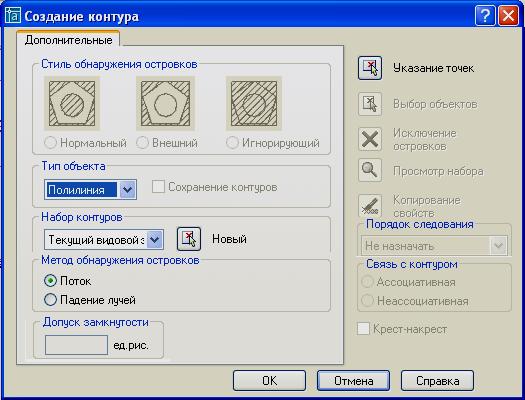Image resolution: width=525 pixels, height=400 pixels.
Task: Click the Указание точек pick points icon
Action: pos(370,68)
